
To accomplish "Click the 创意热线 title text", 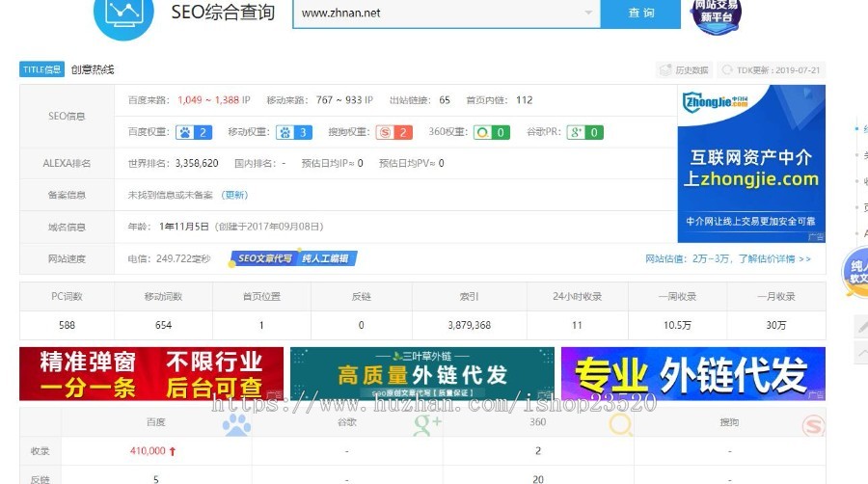I will [93, 69].
